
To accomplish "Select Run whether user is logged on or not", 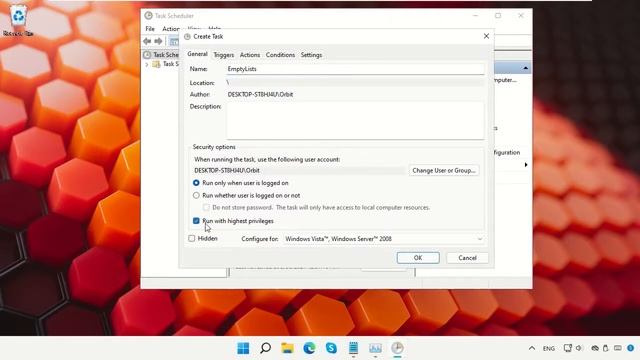I will pyautogui.click(x=196, y=196).
